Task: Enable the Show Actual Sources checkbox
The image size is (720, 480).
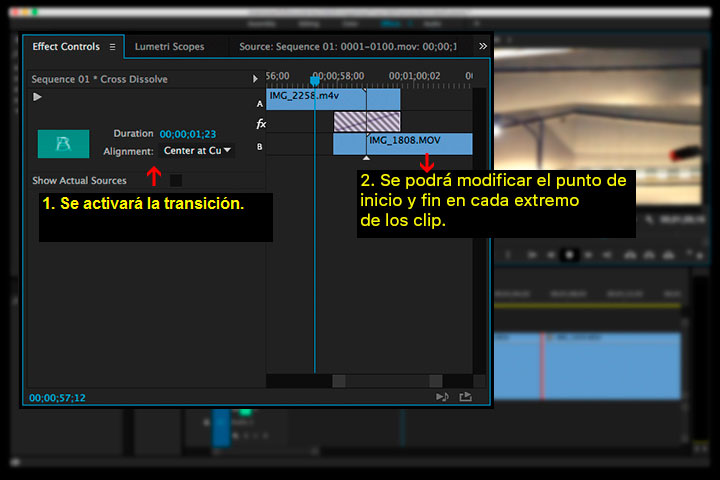Action: click(175, 181)
